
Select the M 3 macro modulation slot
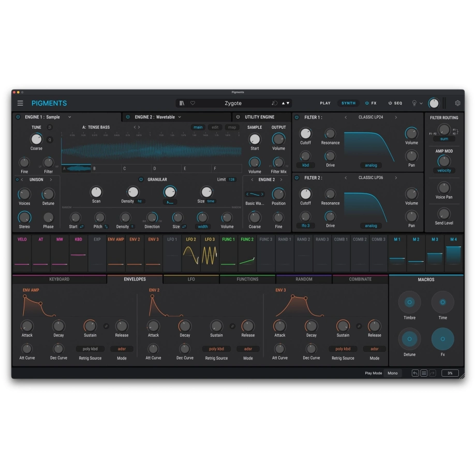pos(435,253)
